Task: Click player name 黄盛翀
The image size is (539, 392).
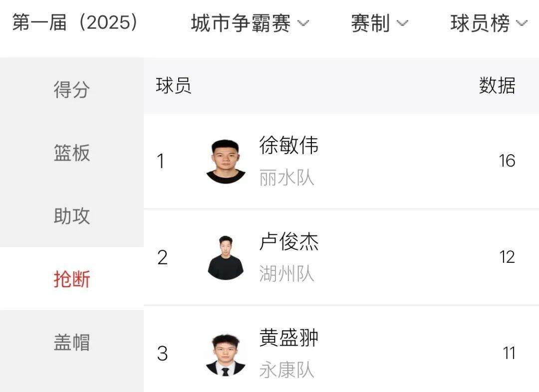Action: point(289,337)
